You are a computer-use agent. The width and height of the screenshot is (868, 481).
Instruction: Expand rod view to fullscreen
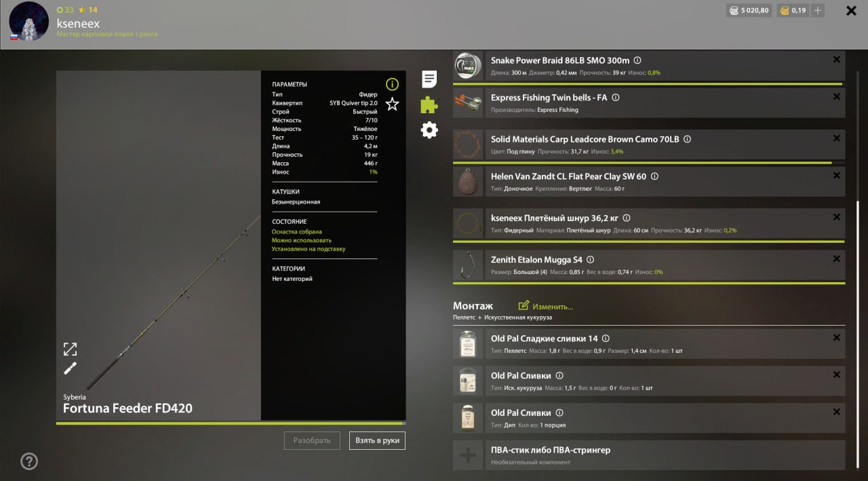pyautogui.click(x=70, y=349)
